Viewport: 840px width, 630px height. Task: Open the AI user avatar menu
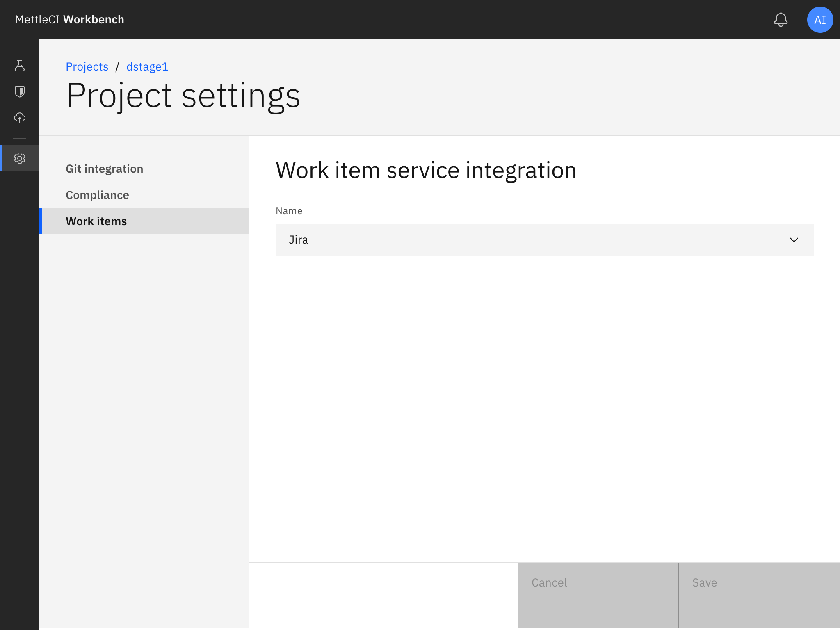click(819, 19)
